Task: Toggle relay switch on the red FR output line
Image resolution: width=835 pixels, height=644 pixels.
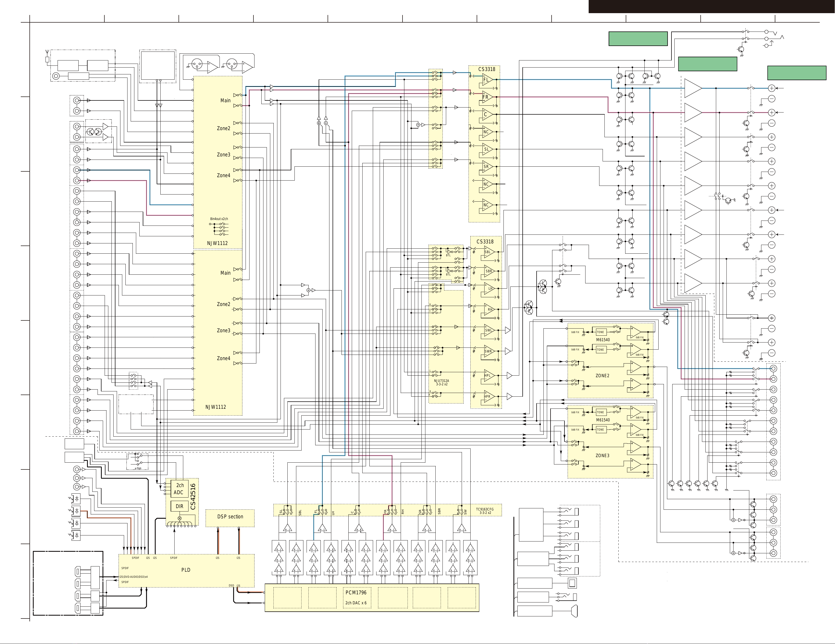Action: (751, 112)
